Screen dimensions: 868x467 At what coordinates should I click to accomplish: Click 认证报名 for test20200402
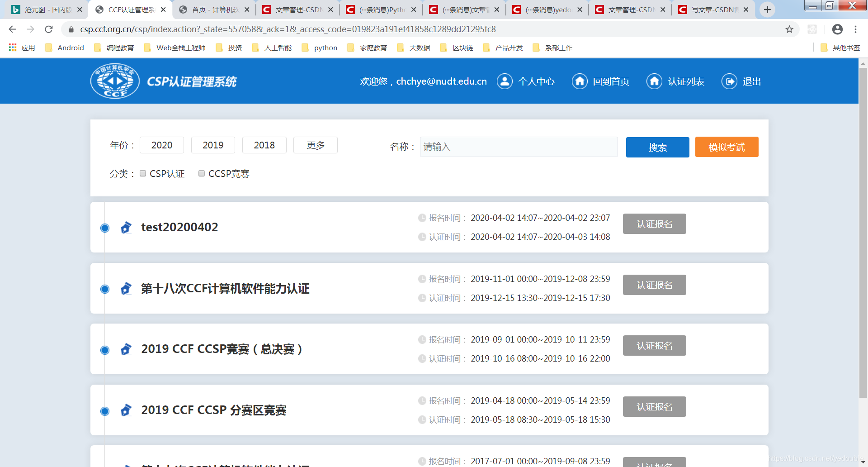click(654, 224)
